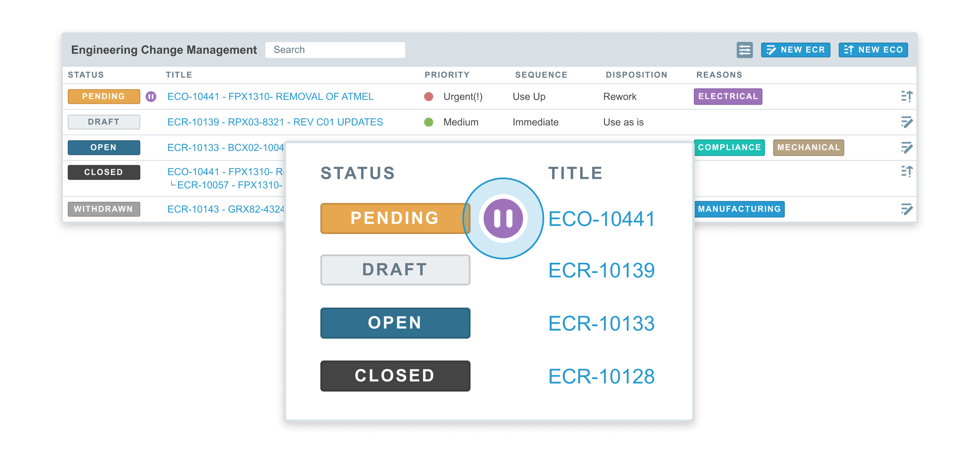The height and width of the screenshot is (456, 980).
Task: Click the filter settings sliders icon
Action: coord(744,50)
